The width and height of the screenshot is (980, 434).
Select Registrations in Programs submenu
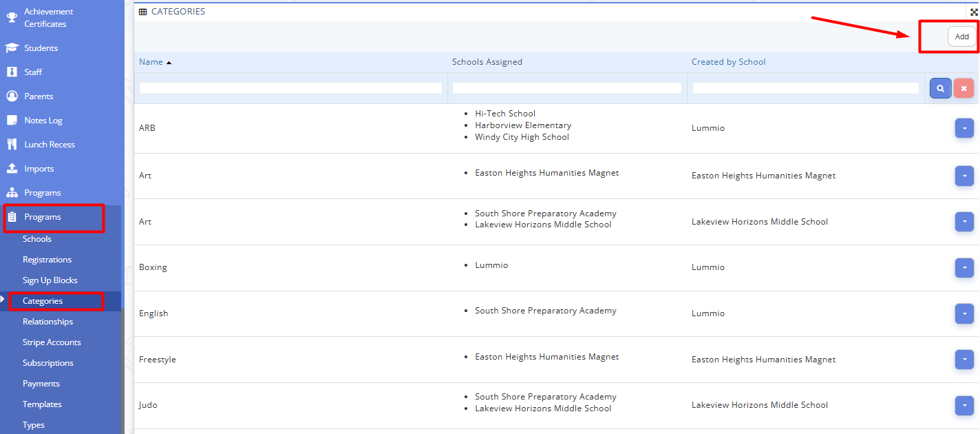[47, 260]
